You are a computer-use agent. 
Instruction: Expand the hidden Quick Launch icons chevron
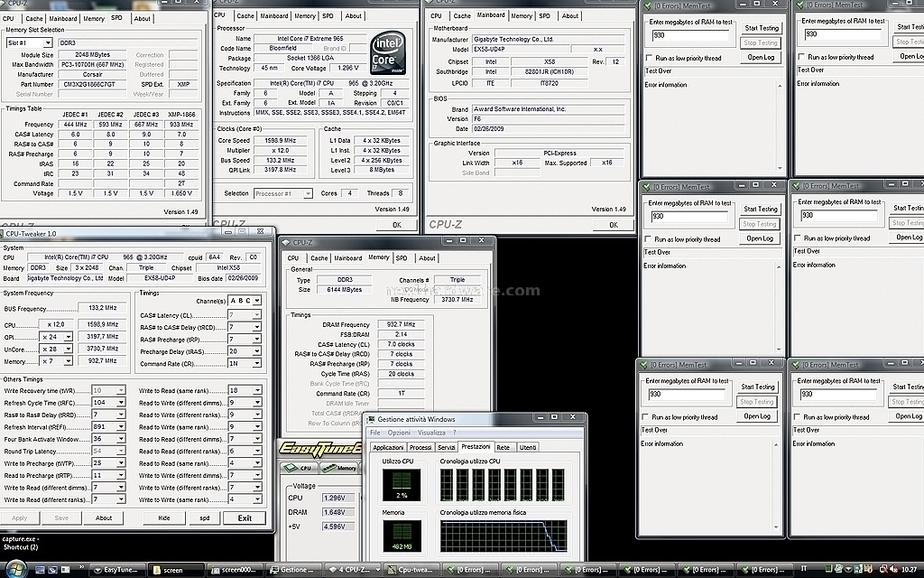tap(81, 566)
